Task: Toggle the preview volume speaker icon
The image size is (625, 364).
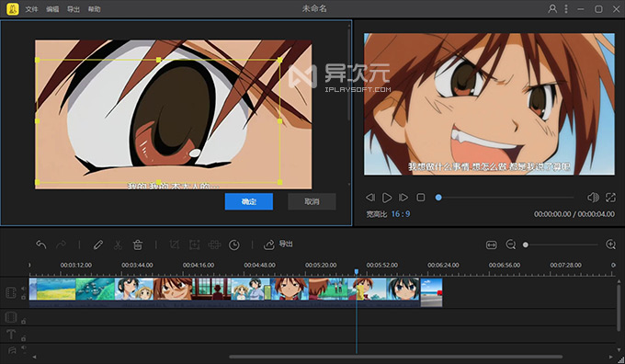Action: coord(593,198)
